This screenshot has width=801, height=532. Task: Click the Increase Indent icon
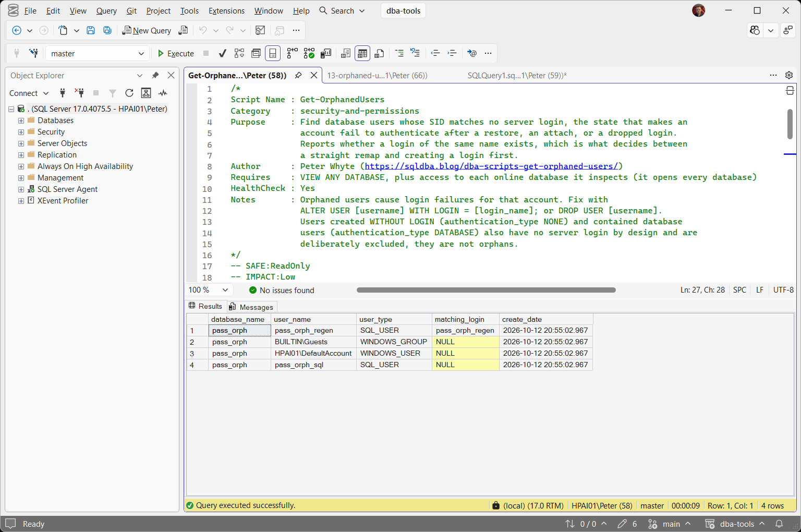[x=452, y=53]
